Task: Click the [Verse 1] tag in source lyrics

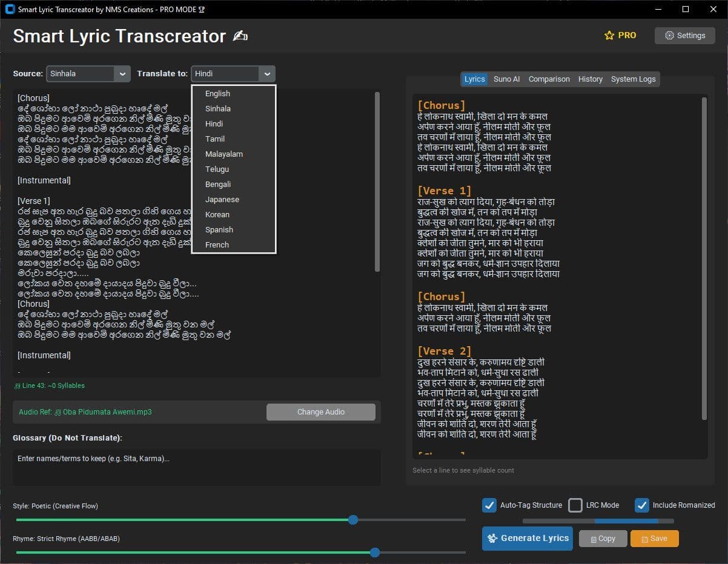Action: pos(34,201)
